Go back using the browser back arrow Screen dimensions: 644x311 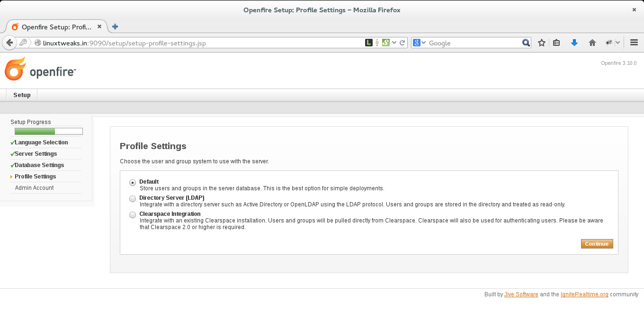[x=9, y=43]
